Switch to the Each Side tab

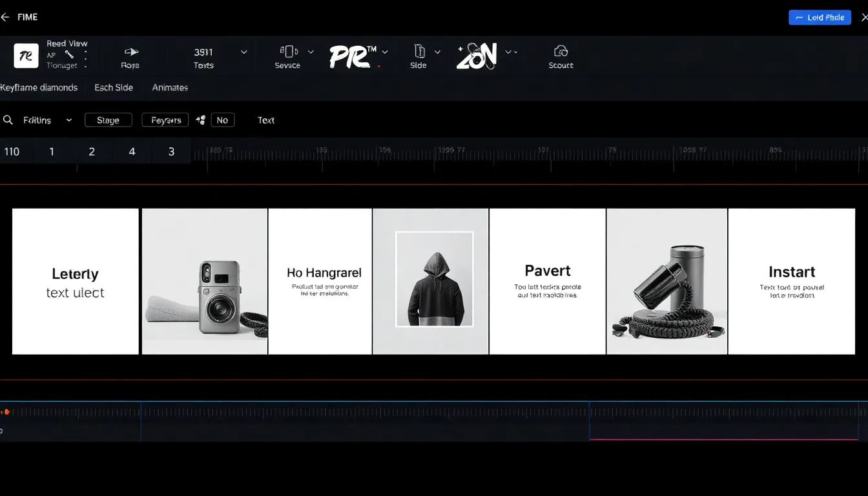pyautogui.click(x=114, y=87)
